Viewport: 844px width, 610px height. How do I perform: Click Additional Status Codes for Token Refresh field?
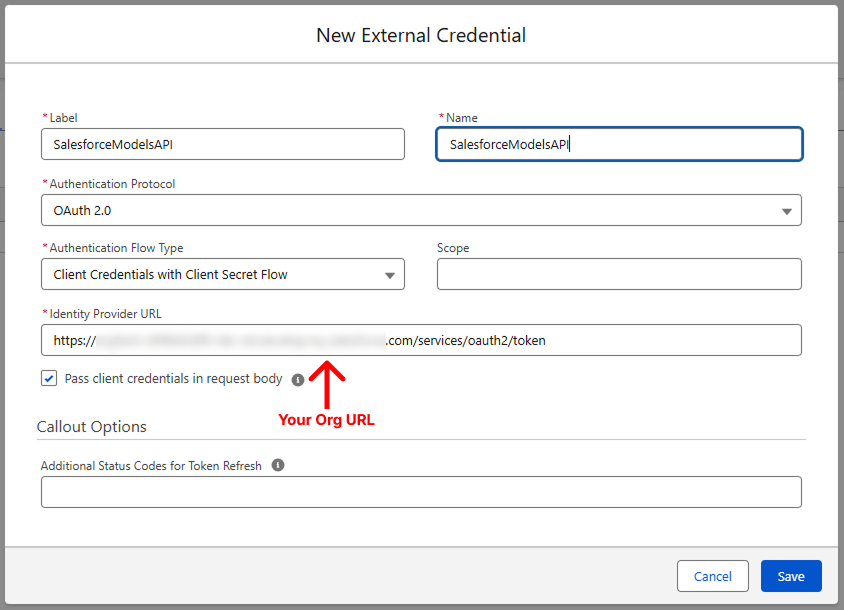pos(421,492)
